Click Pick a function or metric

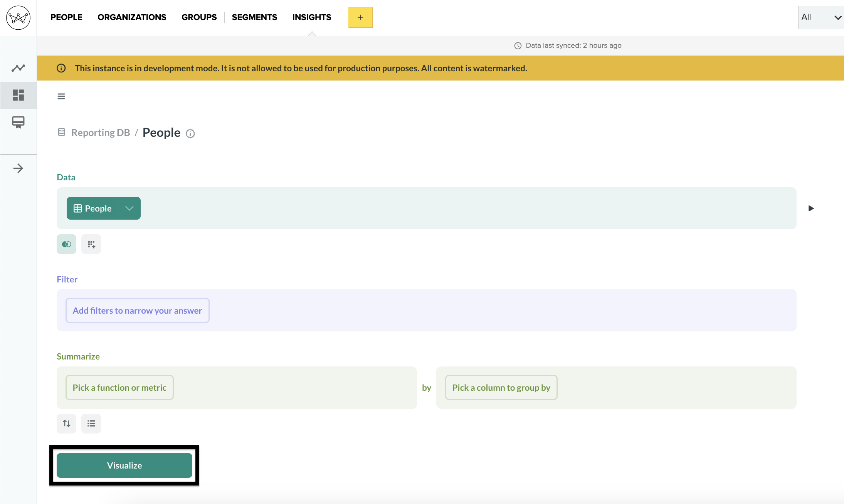coord(119,388)
